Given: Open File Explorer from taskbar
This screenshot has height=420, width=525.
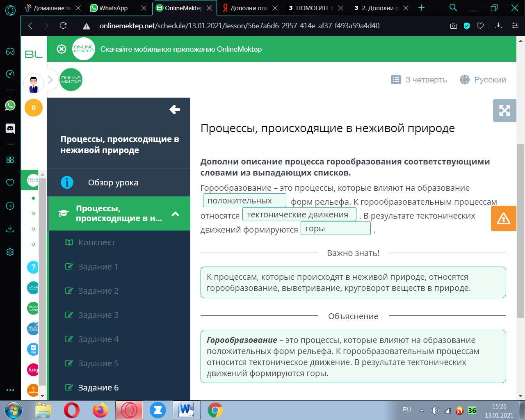Looking at the screenshot, I should point(43,410).
